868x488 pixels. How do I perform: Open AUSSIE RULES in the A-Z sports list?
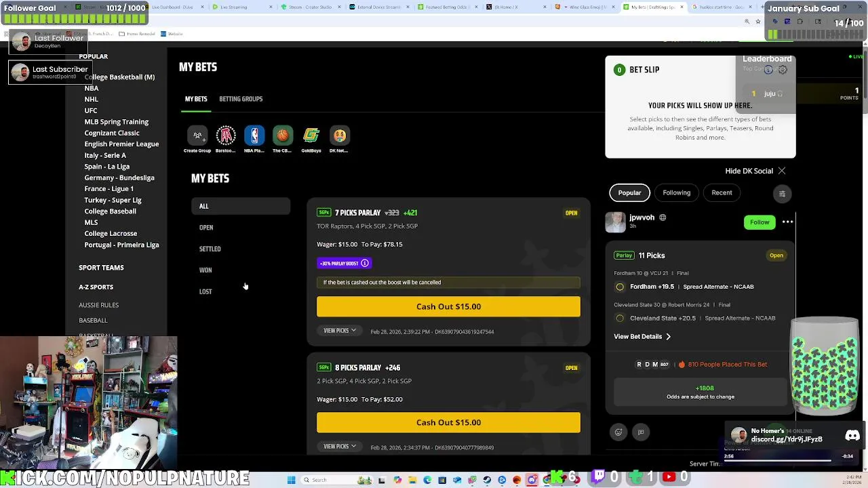tap(98, 305)
